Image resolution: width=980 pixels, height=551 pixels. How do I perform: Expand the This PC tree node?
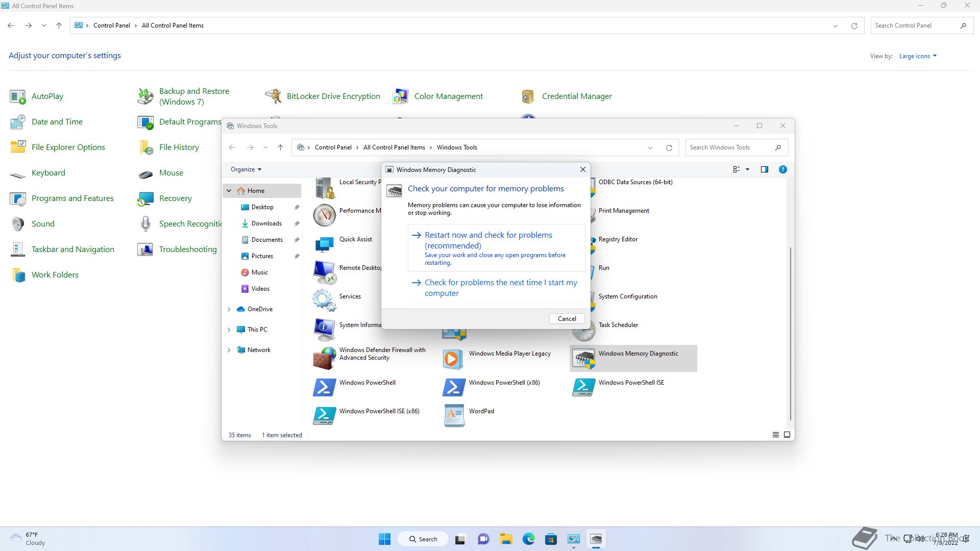tap(229, 330)
